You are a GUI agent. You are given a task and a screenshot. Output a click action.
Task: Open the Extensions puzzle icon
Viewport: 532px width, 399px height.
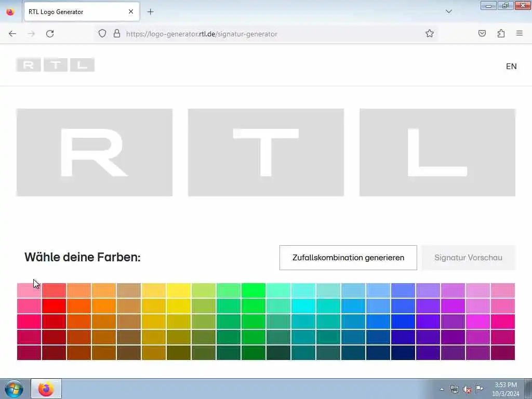coord(501,34)
